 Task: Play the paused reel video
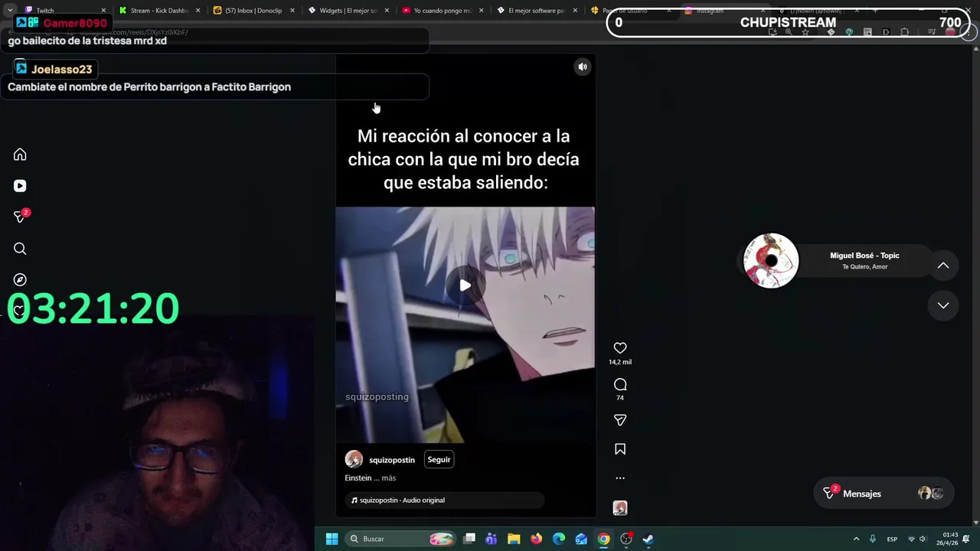[465, 285]
